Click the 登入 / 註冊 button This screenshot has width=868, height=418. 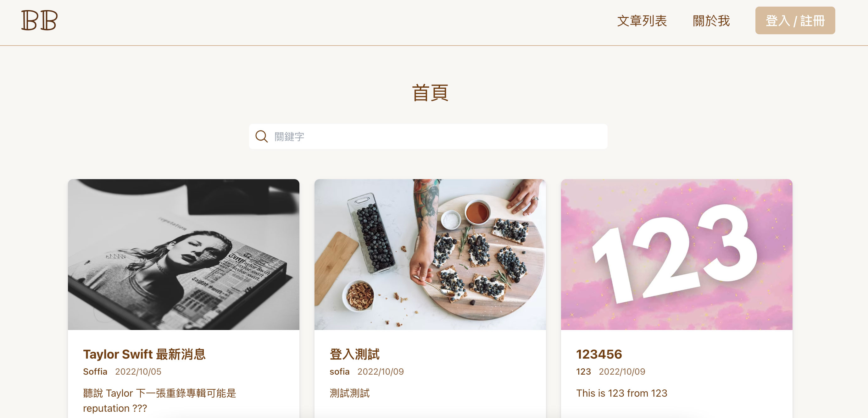795,20
